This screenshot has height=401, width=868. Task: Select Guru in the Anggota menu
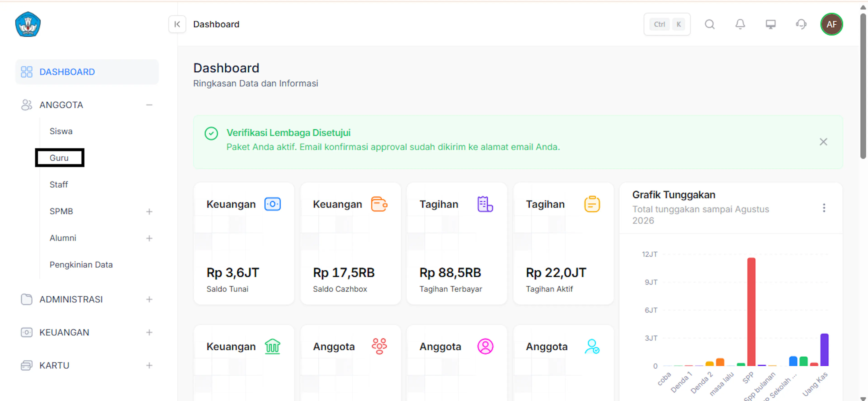coord(59,158)
